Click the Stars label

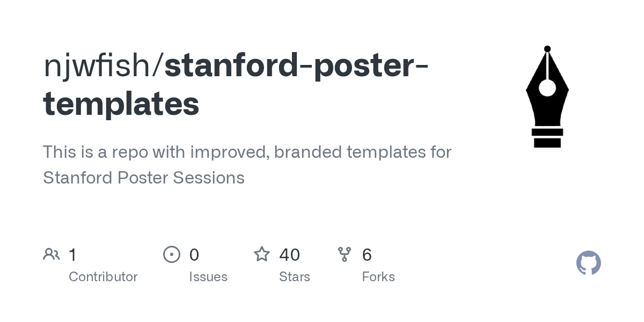pyautogui.click(x=295, y=277)
